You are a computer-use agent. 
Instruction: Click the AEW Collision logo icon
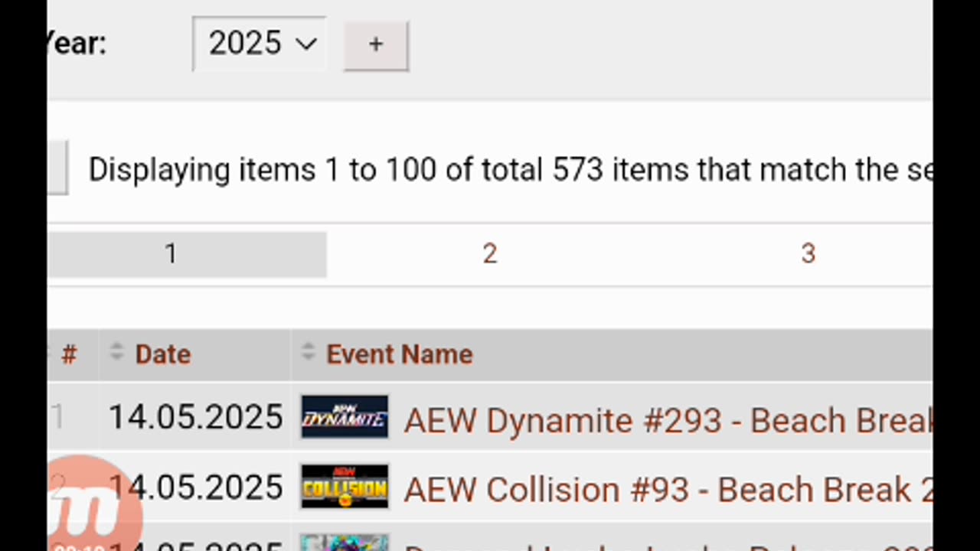point(345,487)
